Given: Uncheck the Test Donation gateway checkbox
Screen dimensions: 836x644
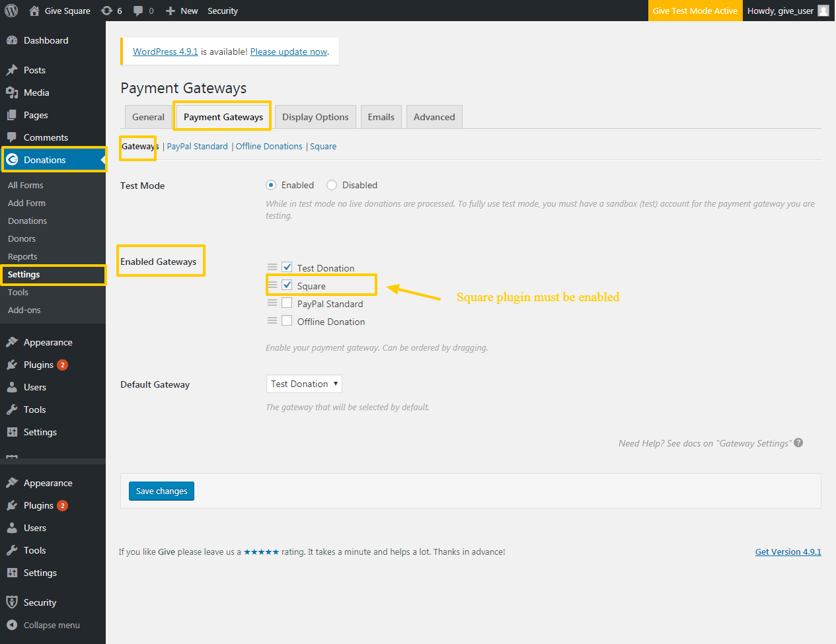Looking at the screenshot, I should pos(287,267).
